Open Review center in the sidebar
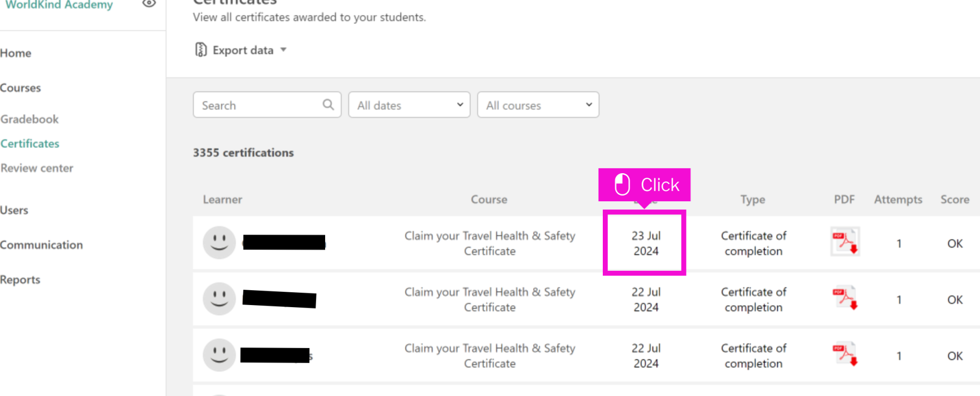 click(x=37, y=168)
